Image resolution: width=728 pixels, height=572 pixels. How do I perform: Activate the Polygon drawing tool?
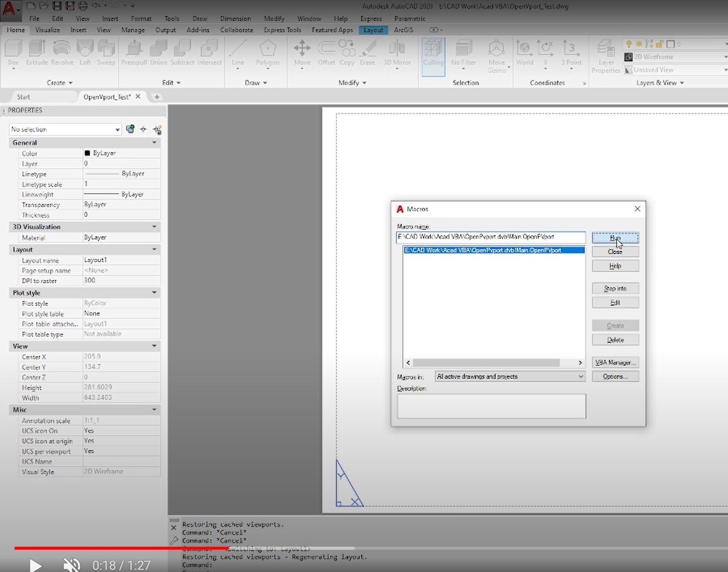point(268,51)
